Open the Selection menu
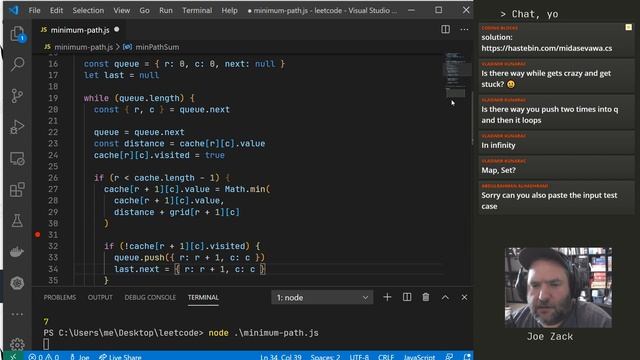The width and height of the screenshot is (640, 360). coord(88,10)
